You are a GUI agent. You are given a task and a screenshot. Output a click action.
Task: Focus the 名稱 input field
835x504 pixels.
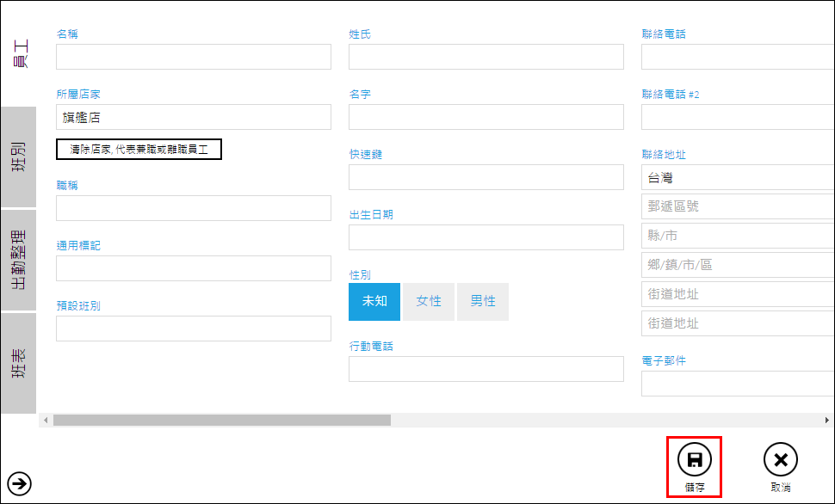pyautogui.click(x=194, y=57)
